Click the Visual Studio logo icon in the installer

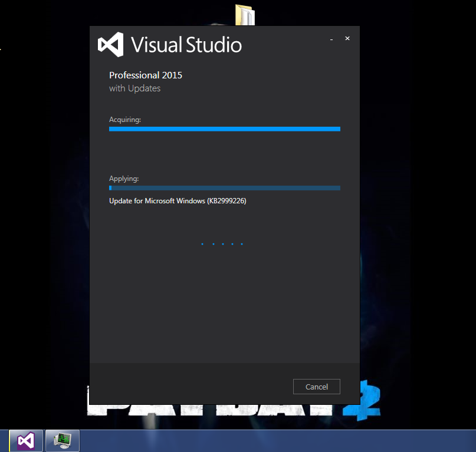click(x=110, y=45)
